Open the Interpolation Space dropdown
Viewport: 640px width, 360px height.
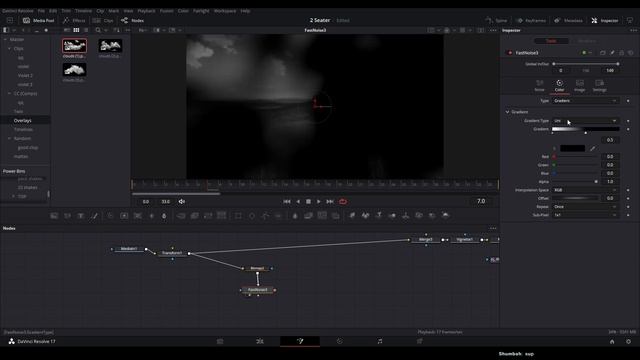pos(585,190)
